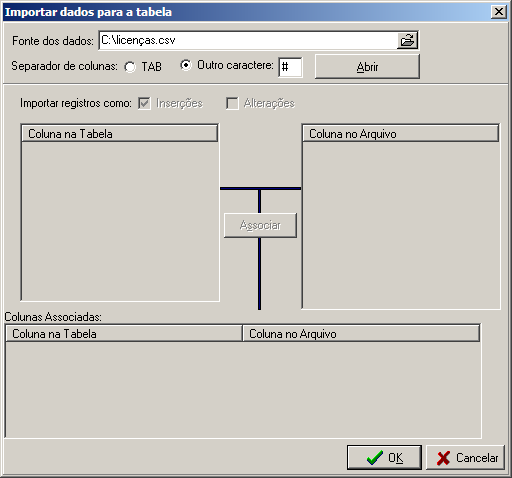Close the Importar dados dialog

pyautogui.click(x=499, y=12)
